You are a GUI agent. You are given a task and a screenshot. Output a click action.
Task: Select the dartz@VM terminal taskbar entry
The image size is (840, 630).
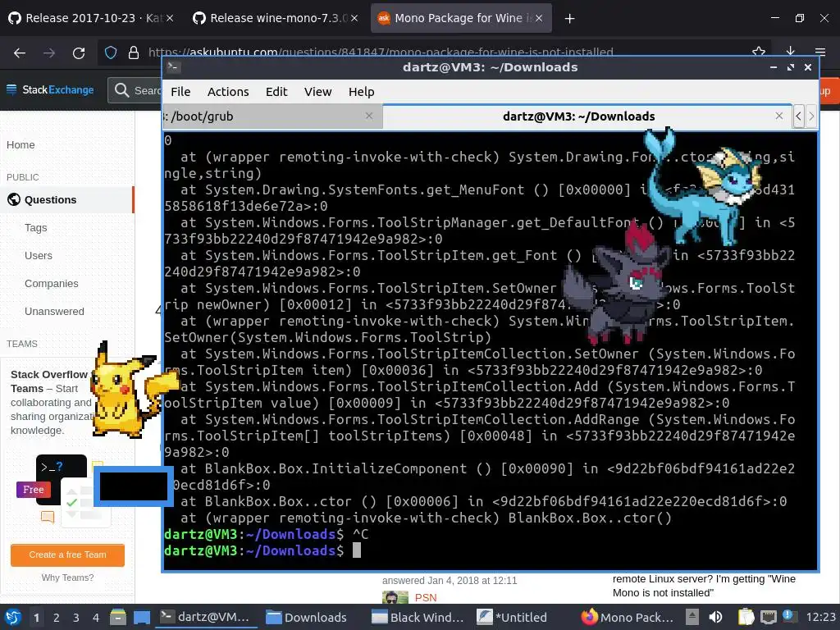206,617
